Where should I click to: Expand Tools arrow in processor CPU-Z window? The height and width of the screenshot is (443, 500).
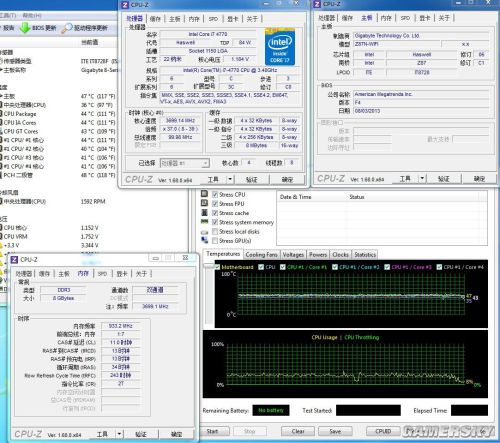point(230,179)
